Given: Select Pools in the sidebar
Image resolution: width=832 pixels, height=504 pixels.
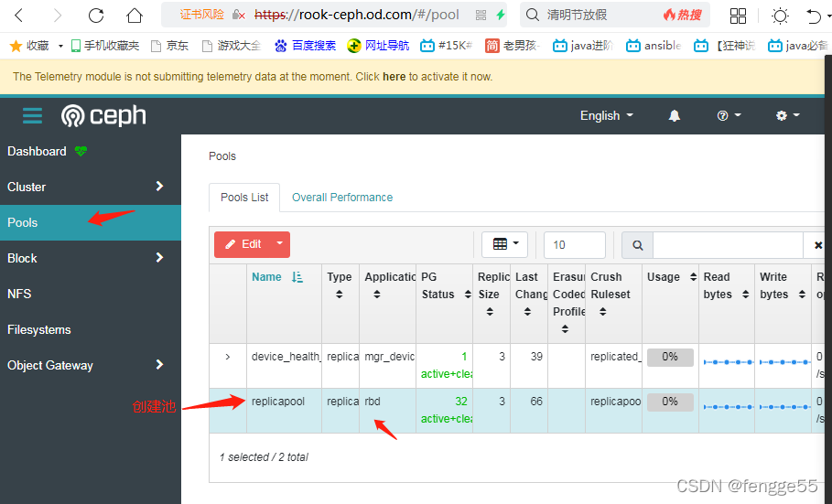Looking at the screenshot, I should click(x=91, y=223).
